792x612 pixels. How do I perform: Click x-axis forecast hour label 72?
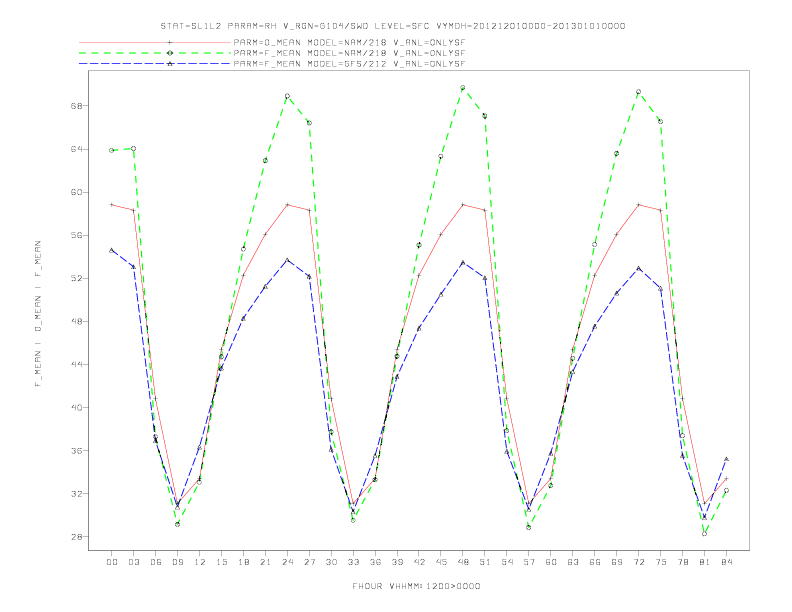coord(638,562)
